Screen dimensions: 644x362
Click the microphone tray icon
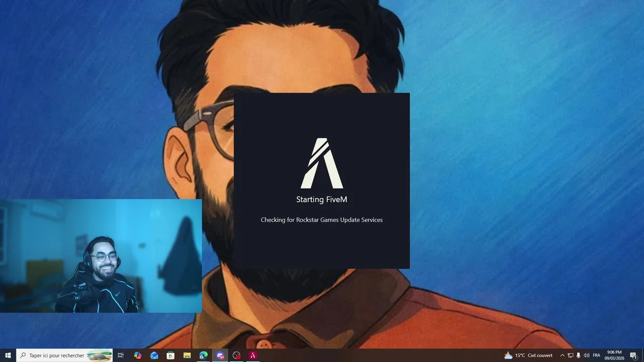[x=578, y=355]
